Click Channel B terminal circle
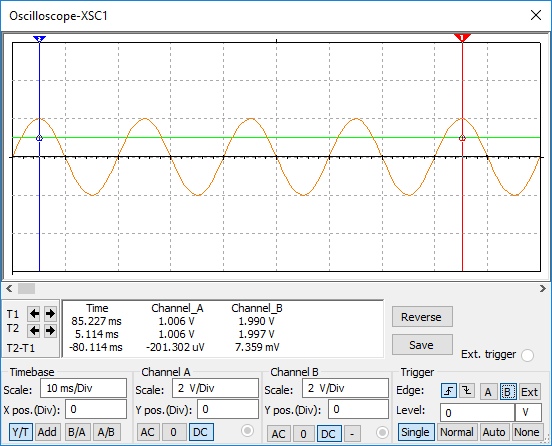The height and width of the screenshot is (446, 552). pos(382,432)
